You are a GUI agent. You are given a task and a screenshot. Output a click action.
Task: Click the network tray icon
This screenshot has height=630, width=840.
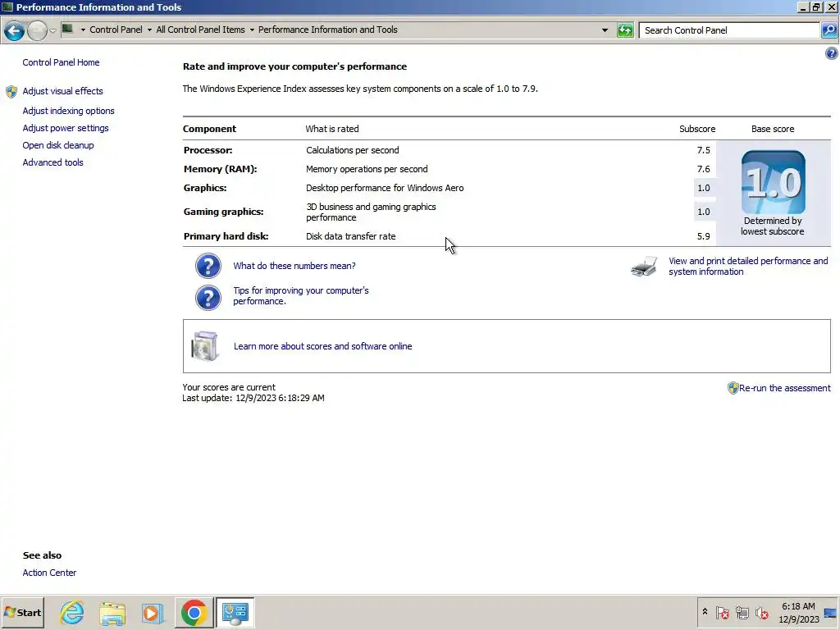(742, 612)
